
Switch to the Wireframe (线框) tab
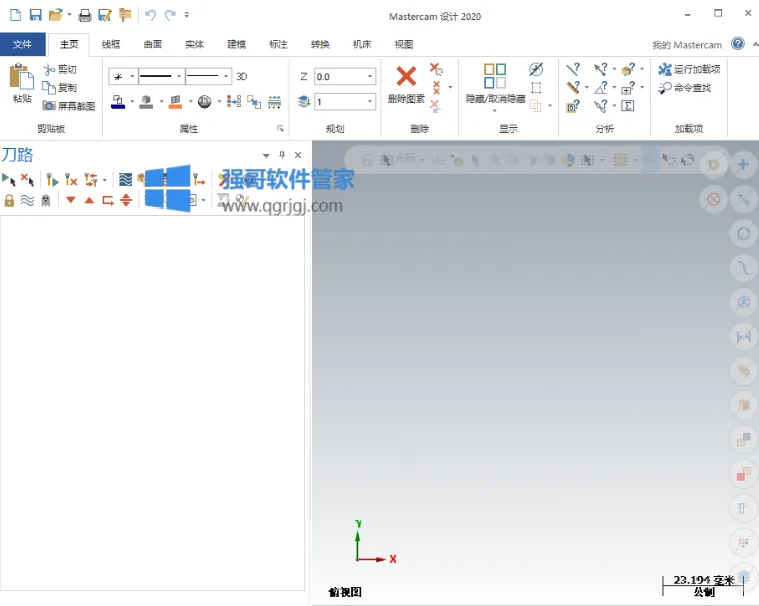pos(111,45)
